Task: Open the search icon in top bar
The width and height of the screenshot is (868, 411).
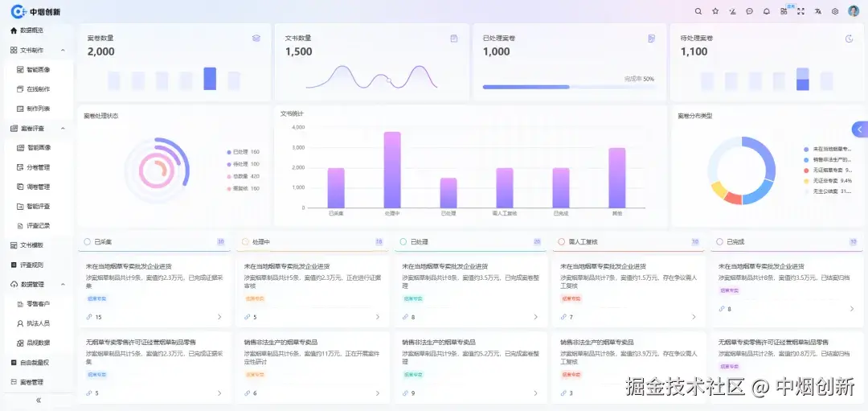Action: (698, 11)
